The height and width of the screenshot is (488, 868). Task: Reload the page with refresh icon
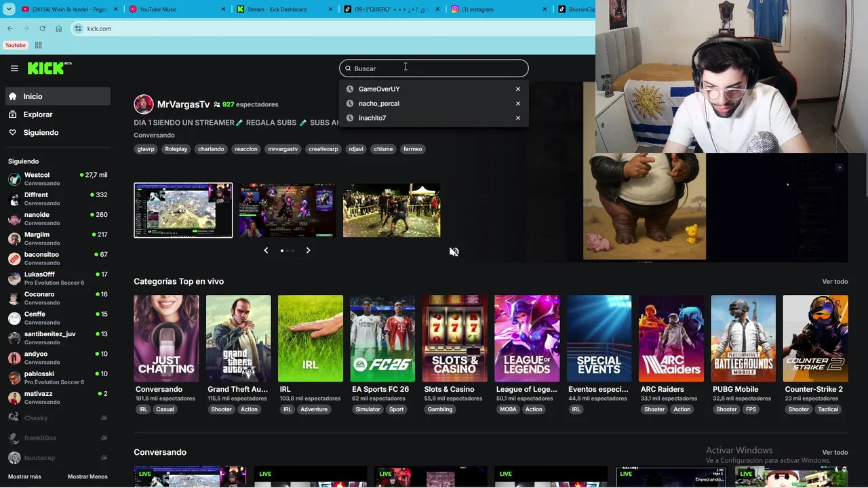(42, 28)
